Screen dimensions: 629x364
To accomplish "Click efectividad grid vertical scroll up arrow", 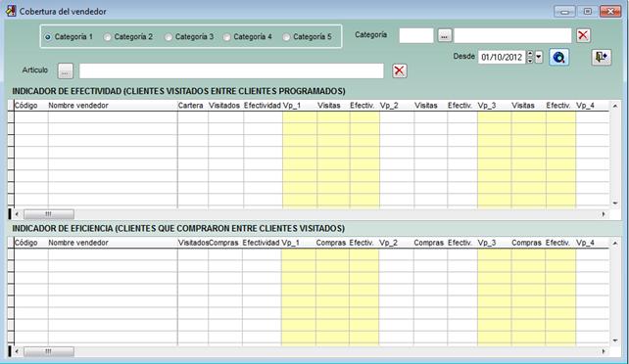I will click(x=615, y=106).
